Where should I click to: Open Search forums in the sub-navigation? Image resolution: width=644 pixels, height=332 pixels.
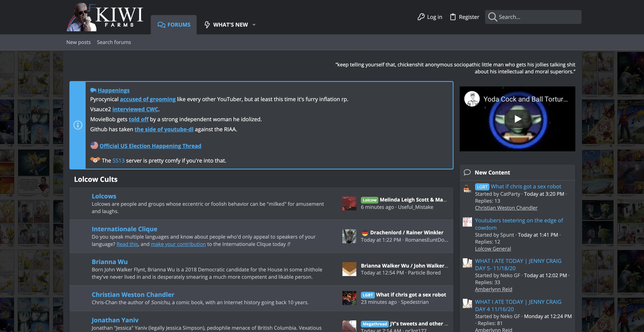[x=114, y=42]
